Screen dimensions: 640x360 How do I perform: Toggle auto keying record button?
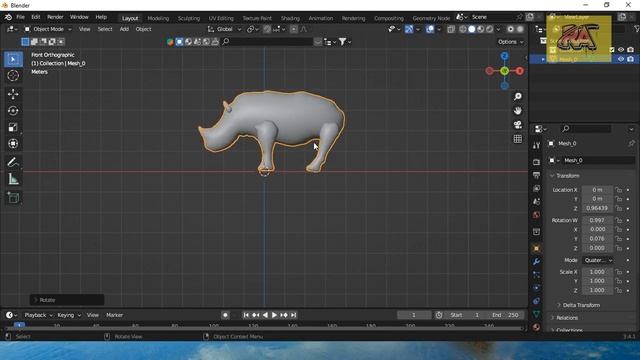click(x=225, y=315)
